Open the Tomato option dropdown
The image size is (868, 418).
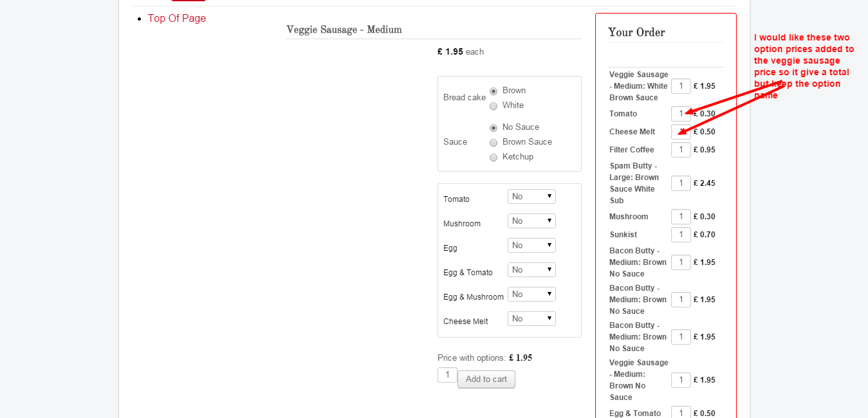pyautogui.click(x=531, y=196)
